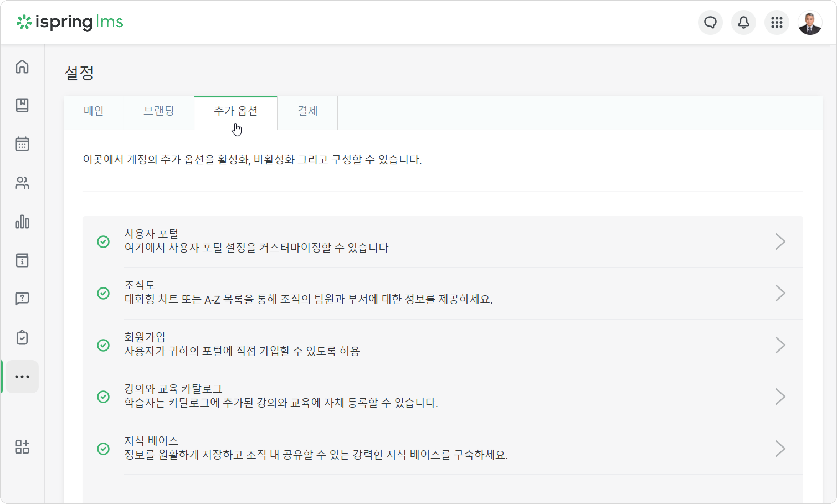Open the 조직도 option title
This screenshot has width=837, height=504.
(140, 285)
